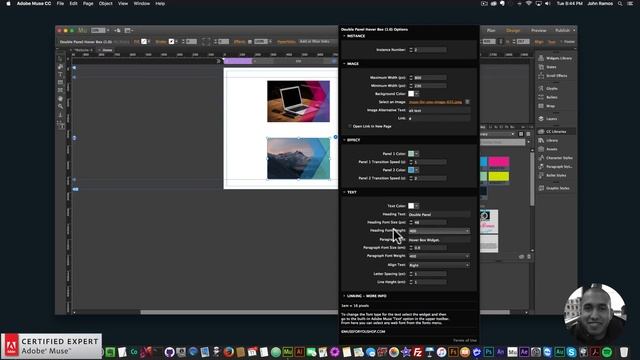The height and width of the screenshot is (360, 640).
Task: Open Align Text dropdown
Action: pyautogui.click(x=439, y=265)
